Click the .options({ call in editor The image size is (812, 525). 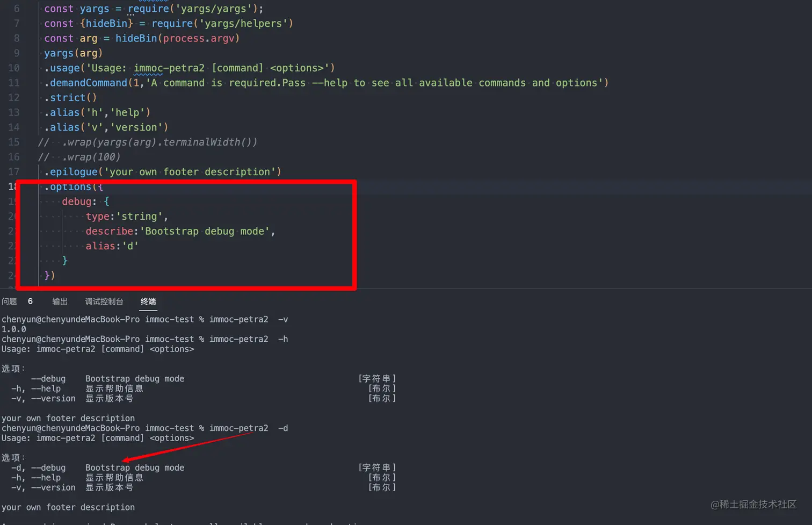(x=74, y=186)
